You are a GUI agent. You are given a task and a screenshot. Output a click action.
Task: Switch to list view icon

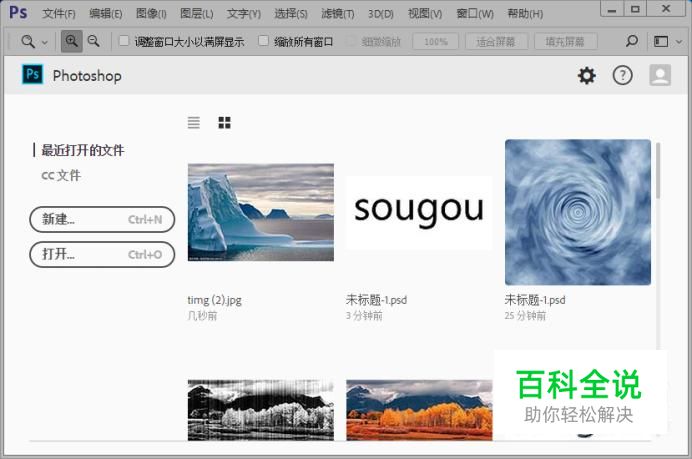(x=194, y=122)
